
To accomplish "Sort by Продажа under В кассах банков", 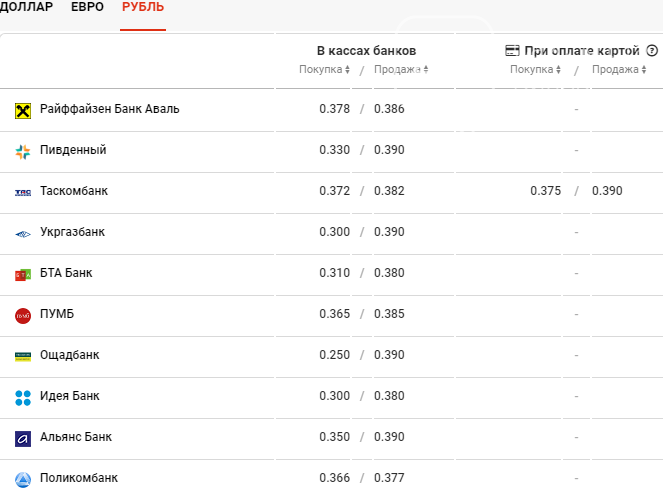I will 401,69.
